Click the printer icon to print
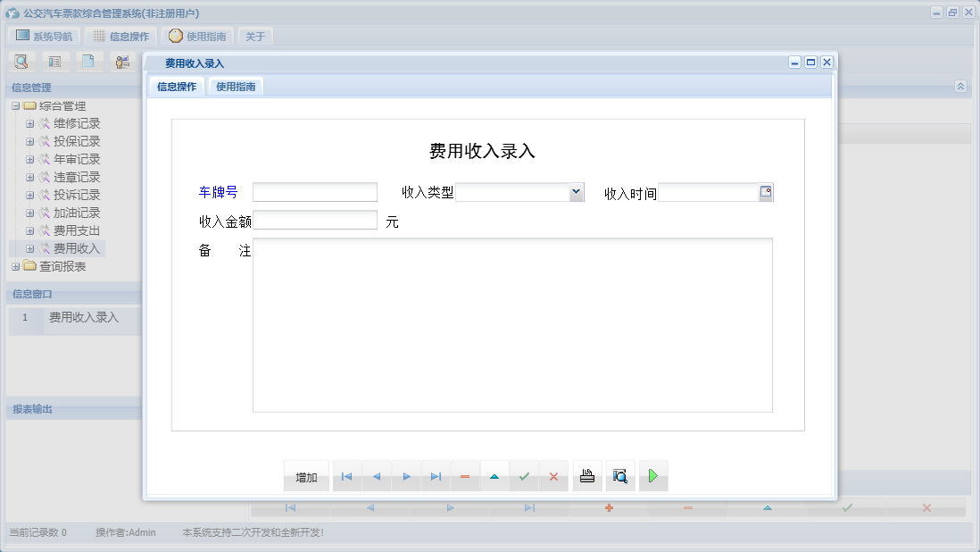 click(587, 476)
